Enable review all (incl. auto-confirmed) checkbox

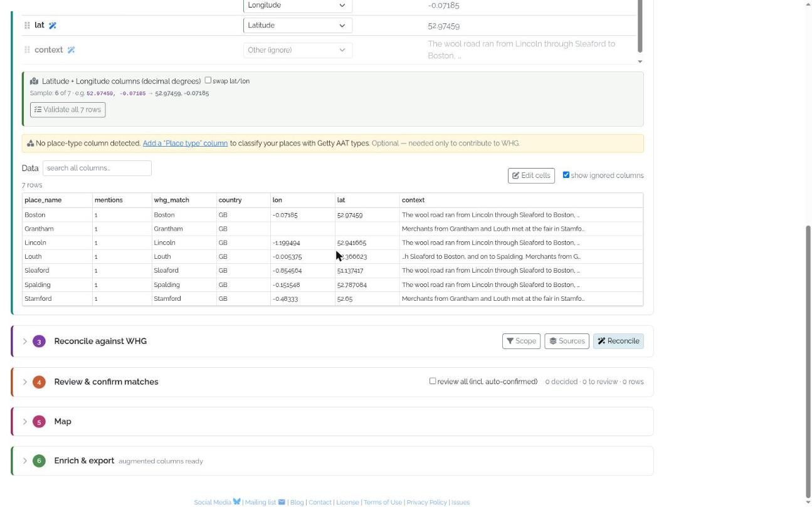coord(433,381)
